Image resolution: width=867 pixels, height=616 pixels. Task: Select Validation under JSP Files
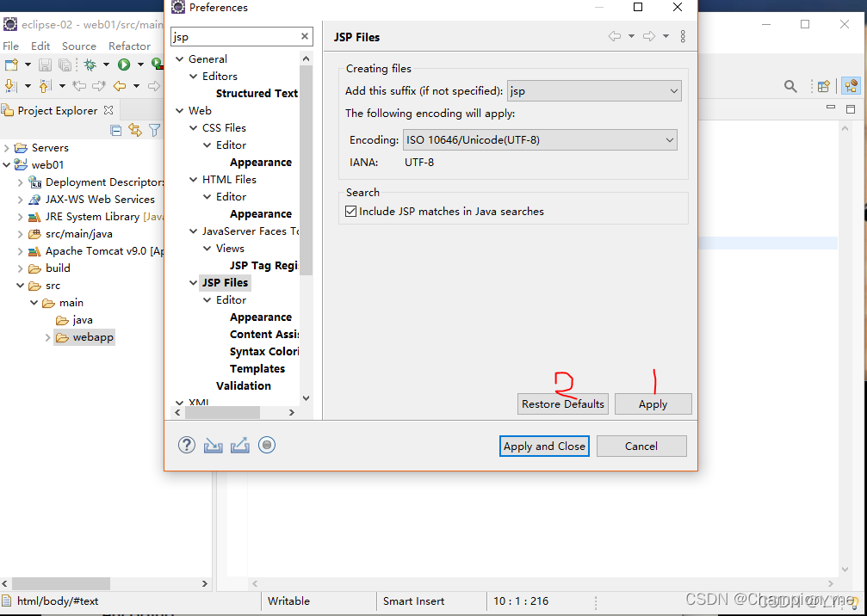tap(244, 386)
